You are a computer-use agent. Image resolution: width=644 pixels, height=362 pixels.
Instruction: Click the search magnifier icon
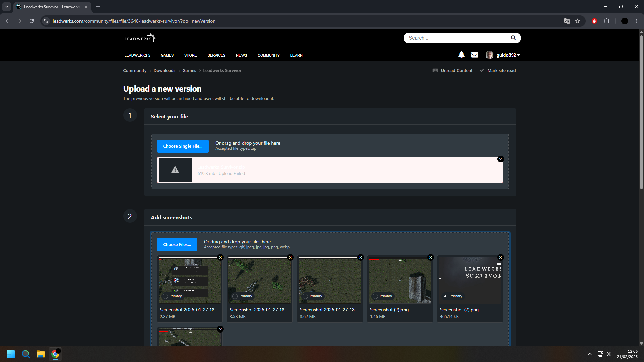513,38
